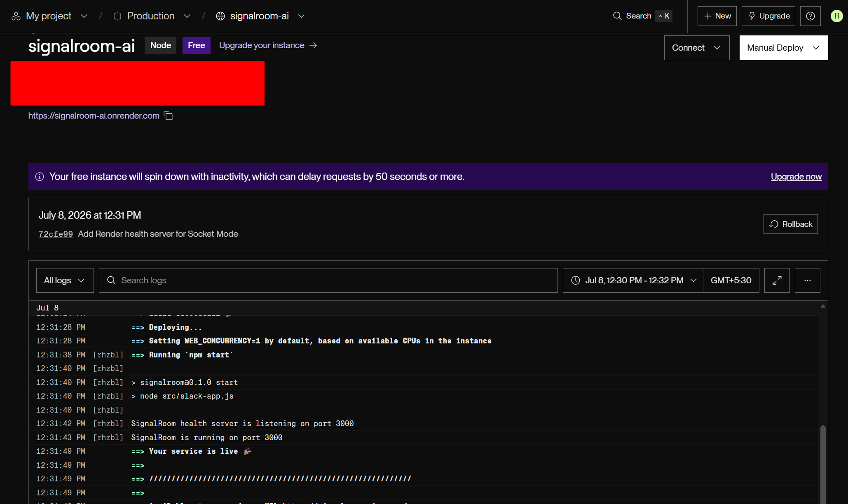The image size is (848, 504).
Task: Open the Connect dropdown
Action: tap(696, 48)
